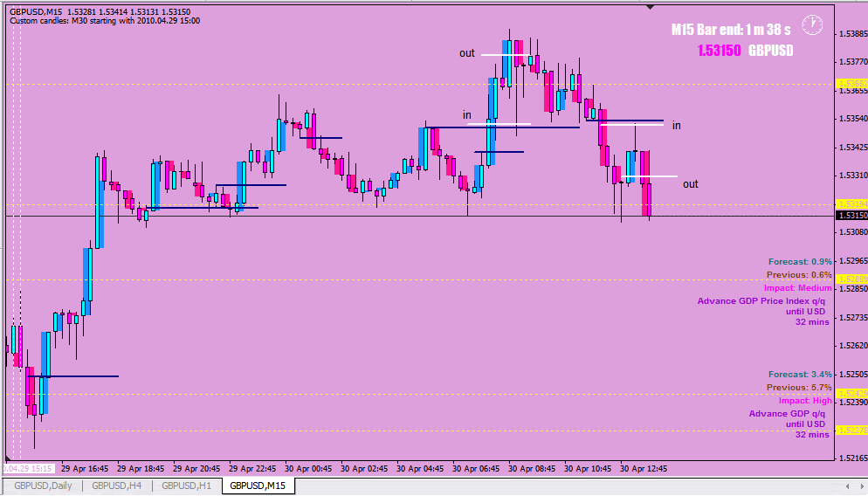Click the "Previous: 5.7%" label
This screenshot has height=496, width=868.
tap(799, 388)
